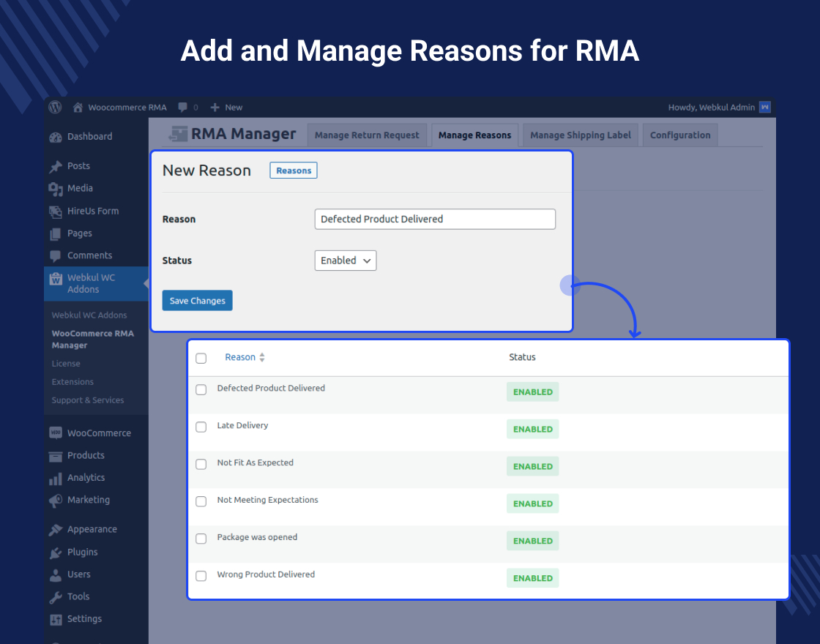Click Woocommerce RMA site name link
Viewport: 820px width, 644px height.
pyautogui.click(x=127, y=107)
